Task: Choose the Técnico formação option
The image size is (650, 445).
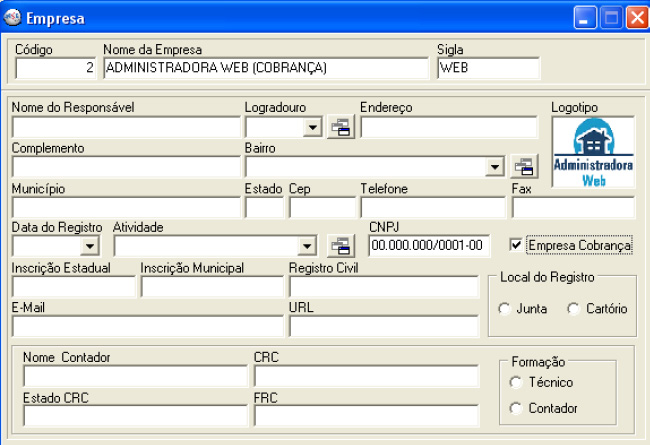Action: coord(516,382)
